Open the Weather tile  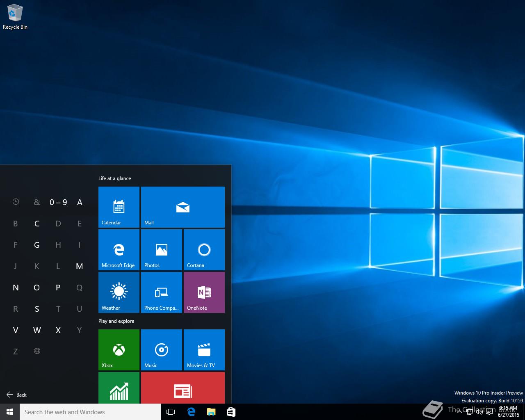(119, 292)
